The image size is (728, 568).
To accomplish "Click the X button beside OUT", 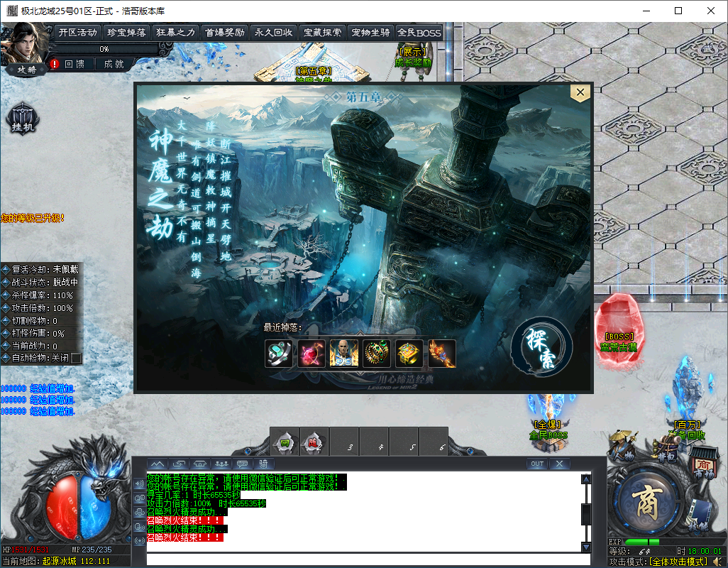I will 559,464.
